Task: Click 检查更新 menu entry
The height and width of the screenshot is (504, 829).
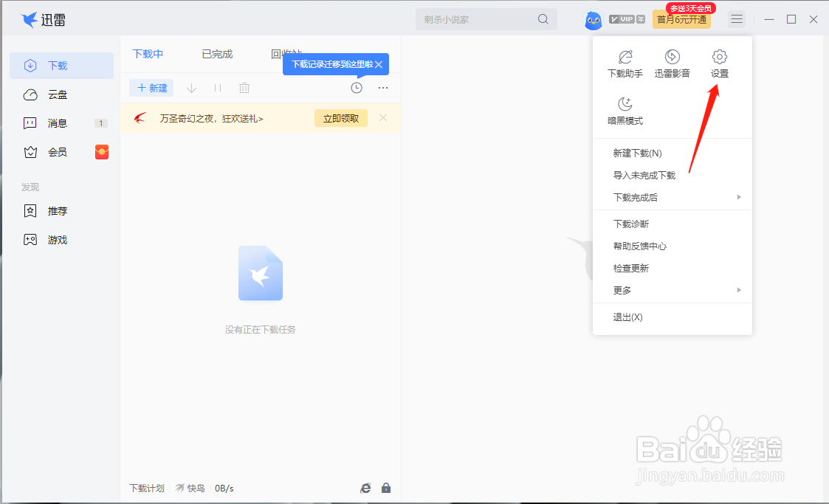Action: (x=672, y=269)
